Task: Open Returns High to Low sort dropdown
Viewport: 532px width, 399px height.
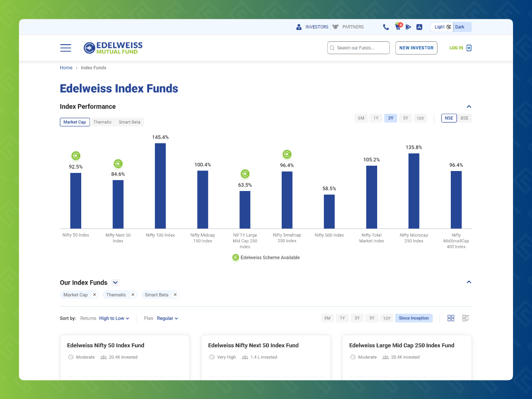Action: (x=114, y=318)
